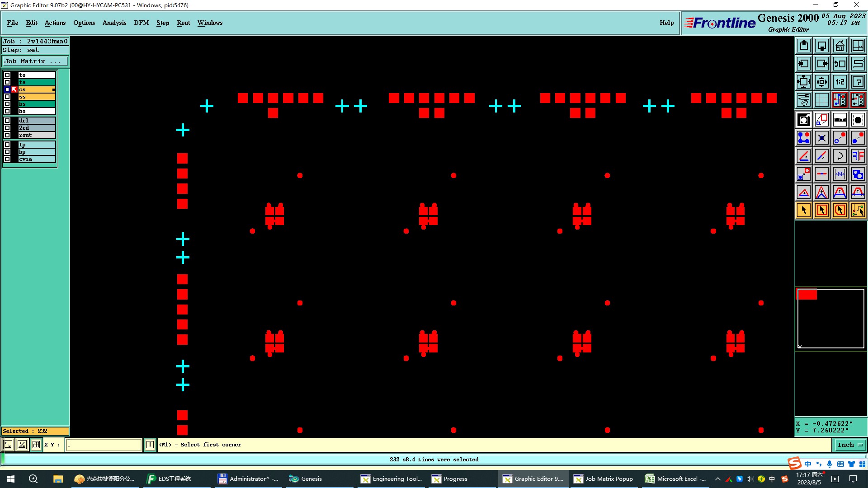Toggle the 'bo' layer checkbox
868x488 pixels.
click(7, 111)
